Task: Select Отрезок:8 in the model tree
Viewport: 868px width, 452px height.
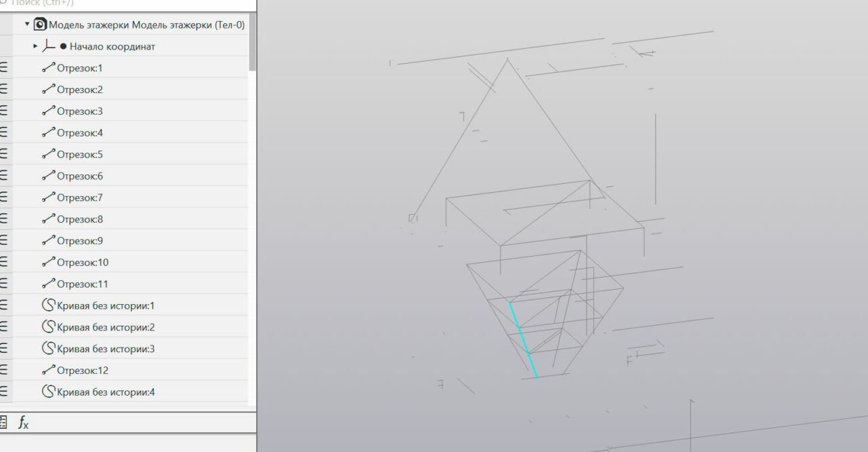Action: coord(79,219)
